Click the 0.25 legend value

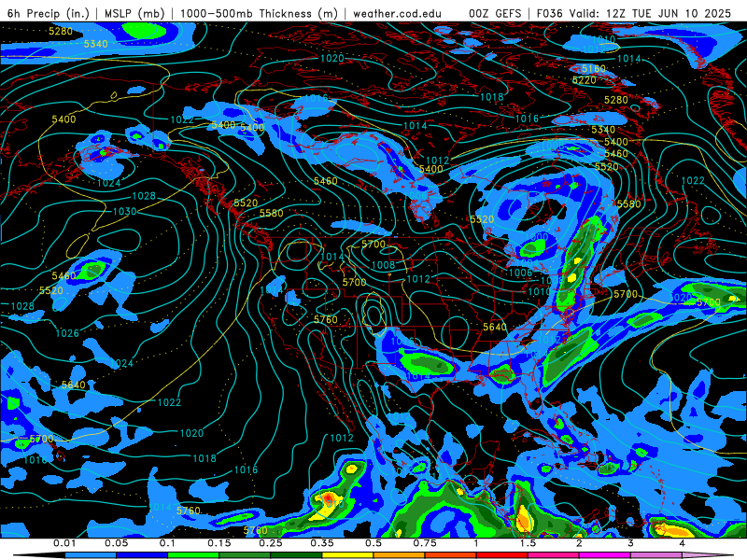pos(271,543)
